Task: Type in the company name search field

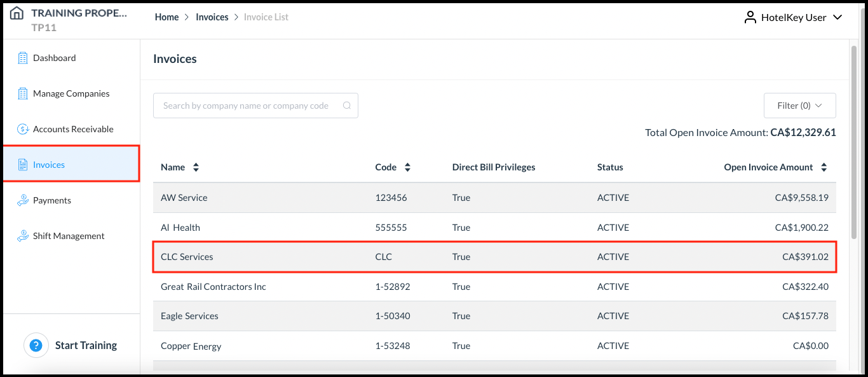Action: pyautogui.click(x=248, y=105)
